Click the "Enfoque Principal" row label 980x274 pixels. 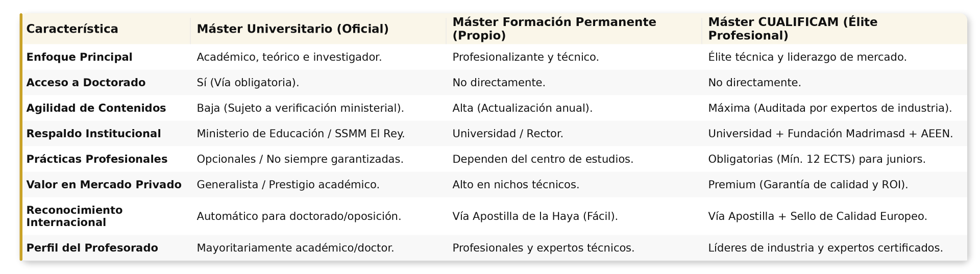[79, 57]
